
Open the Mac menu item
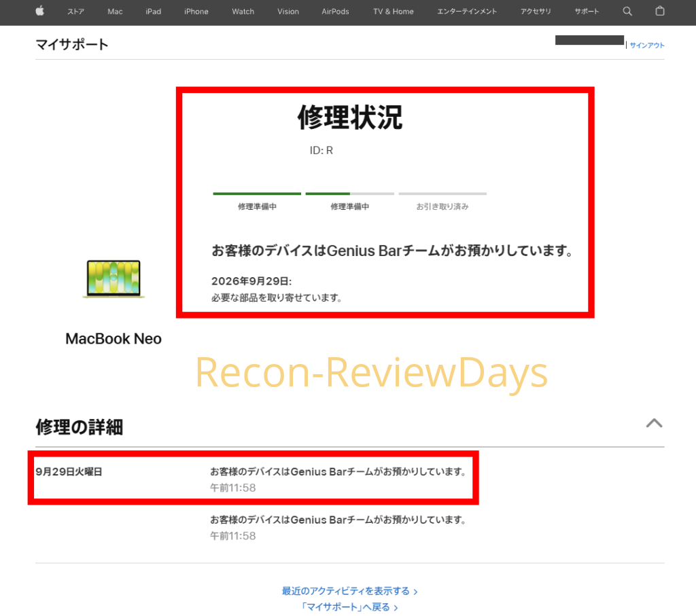pos(115,12)
